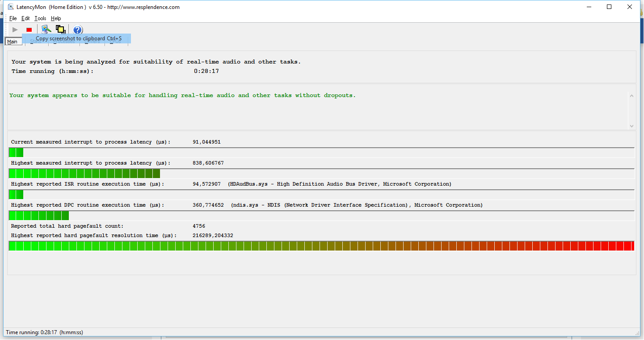Maximize the LatencyMon window
644x340 pixels.
pos(609,7)
